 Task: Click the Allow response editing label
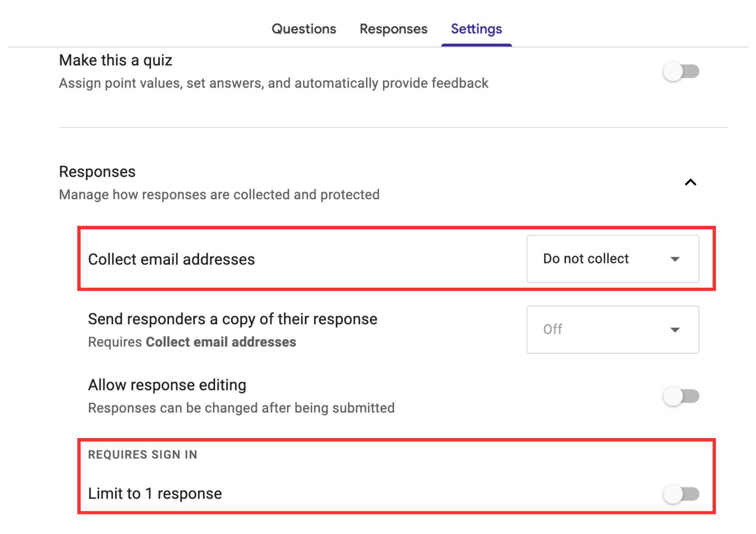point(167,385)
